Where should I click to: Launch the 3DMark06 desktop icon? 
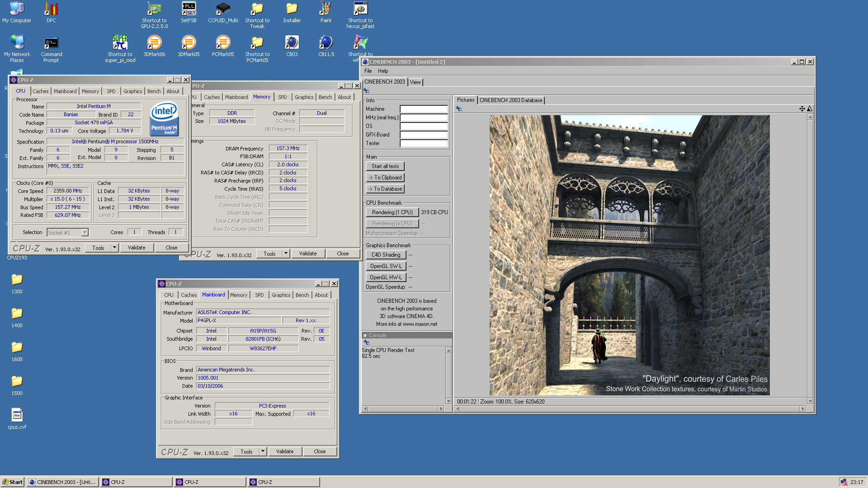[x=154, y=46]
